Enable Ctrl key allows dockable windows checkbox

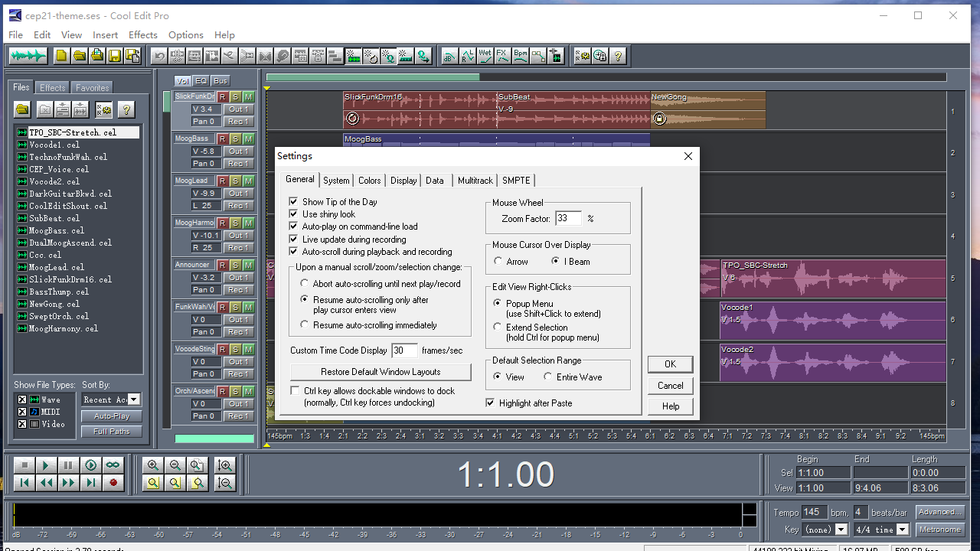pos(296,391)
